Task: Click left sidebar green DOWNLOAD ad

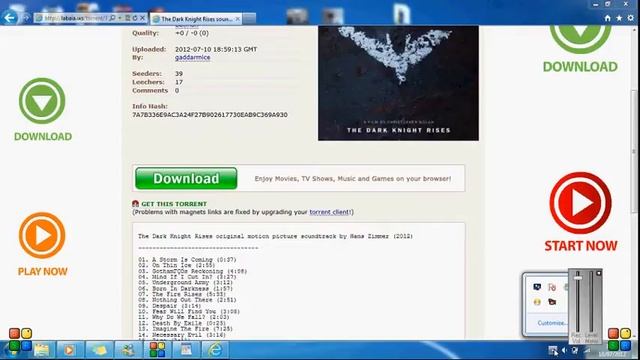Action: 42,110
